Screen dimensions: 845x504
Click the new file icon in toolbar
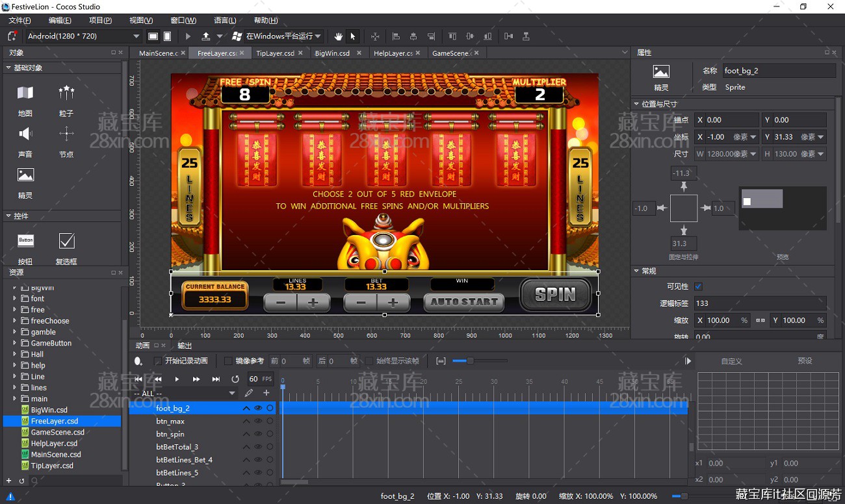coord(13,36)
